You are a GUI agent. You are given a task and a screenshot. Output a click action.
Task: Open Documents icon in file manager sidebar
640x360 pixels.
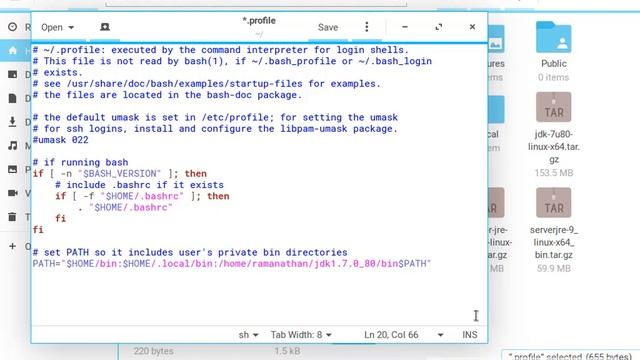click(x=13, y=98)
